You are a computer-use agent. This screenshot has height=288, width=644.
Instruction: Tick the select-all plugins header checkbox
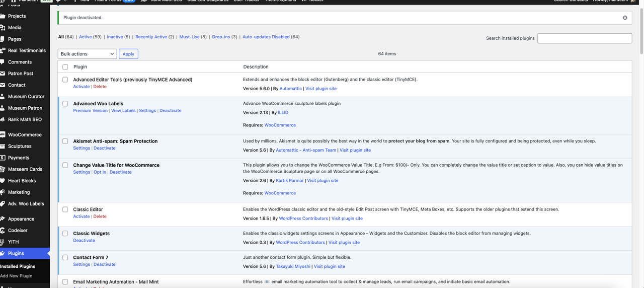click(x=65, y=67)
